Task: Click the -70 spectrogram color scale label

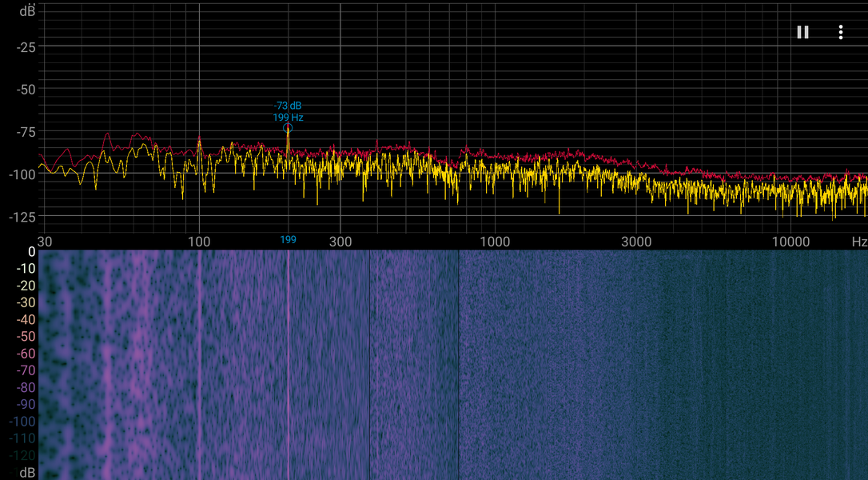Action: [x=26, y=370]
